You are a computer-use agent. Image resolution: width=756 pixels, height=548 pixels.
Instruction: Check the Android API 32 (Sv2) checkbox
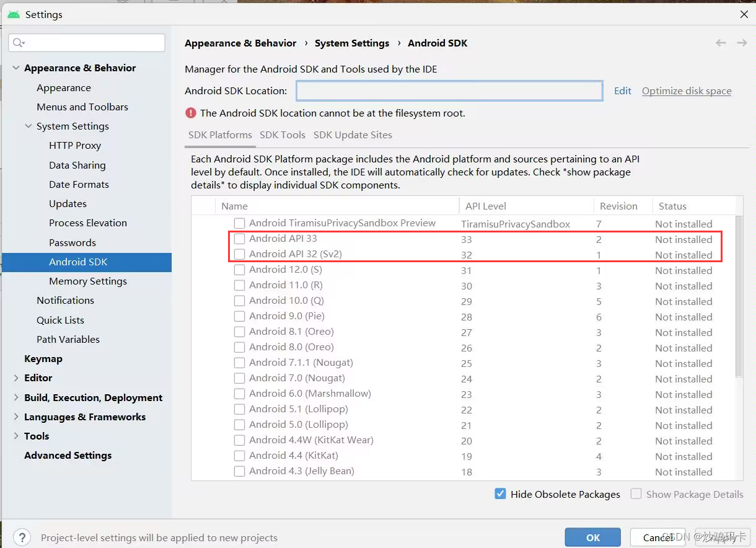(x=239, y=254)
